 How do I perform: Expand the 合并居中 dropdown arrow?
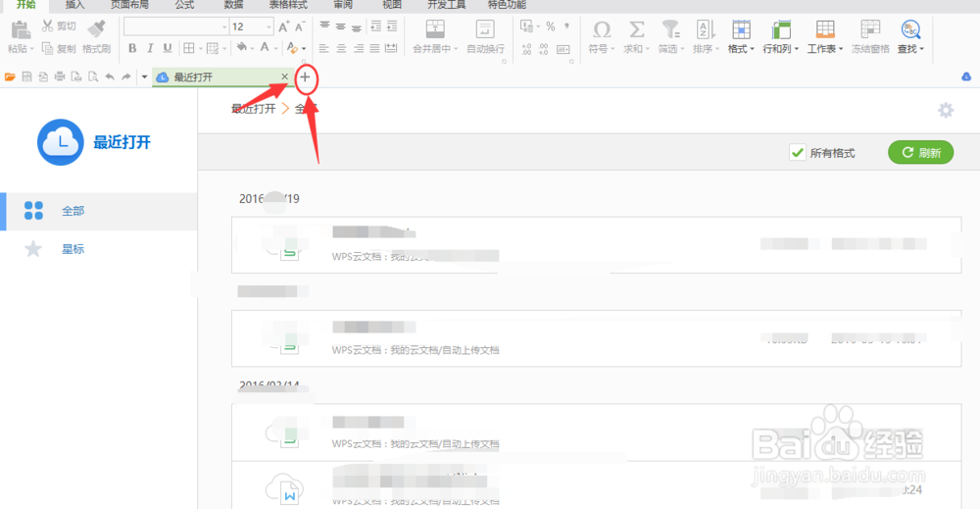tap(457, 49)
